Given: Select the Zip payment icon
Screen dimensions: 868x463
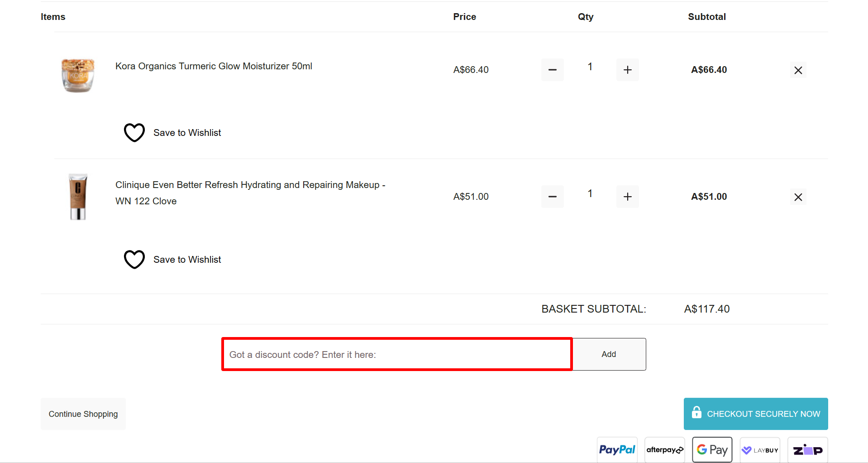Looking at the screenshot, I should click(x=807, y=449).
